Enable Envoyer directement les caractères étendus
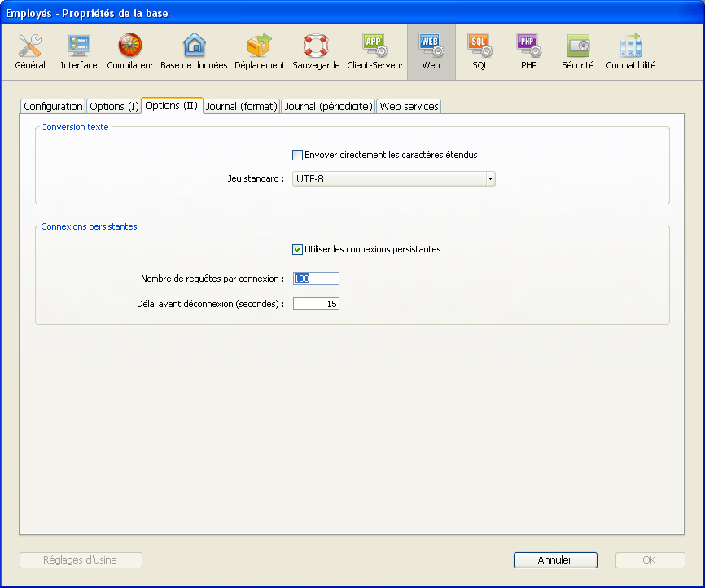Viewport: 705px width, 588px height. coord(298,155)
